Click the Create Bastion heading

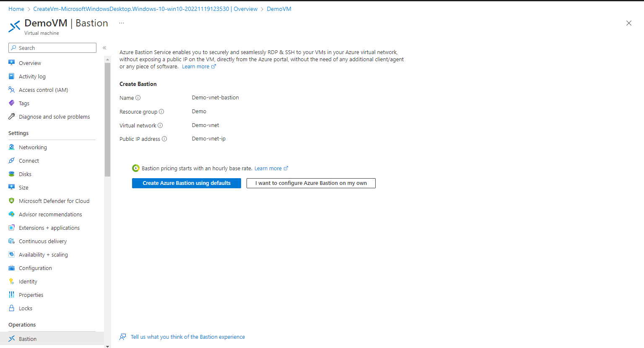(138, 84)
